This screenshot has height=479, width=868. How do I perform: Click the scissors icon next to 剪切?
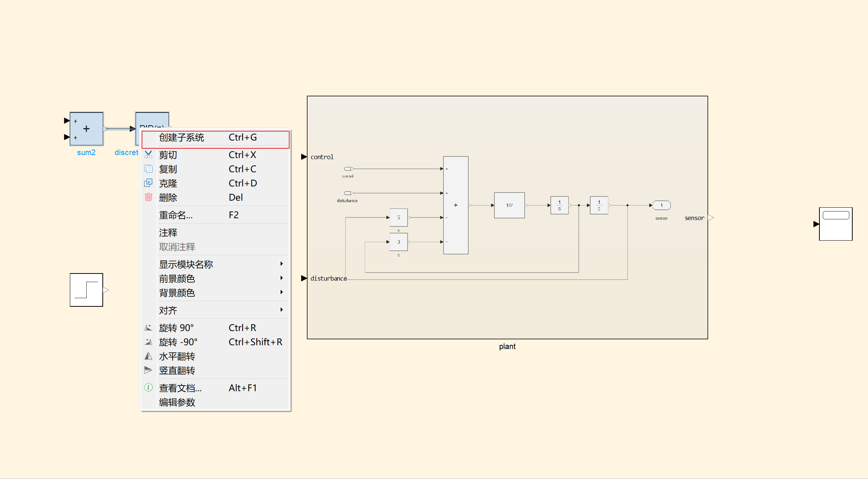148,154
